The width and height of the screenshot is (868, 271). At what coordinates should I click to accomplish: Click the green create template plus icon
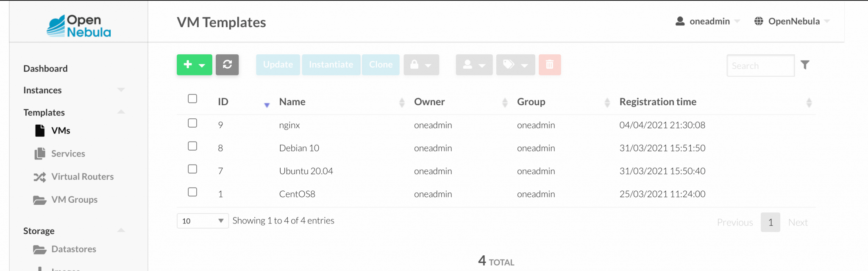[188, 64]
